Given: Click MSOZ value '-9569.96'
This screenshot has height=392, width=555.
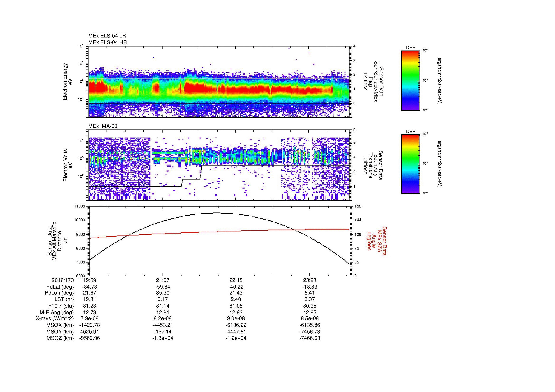Looking at the screenshot, I should 90,338.
